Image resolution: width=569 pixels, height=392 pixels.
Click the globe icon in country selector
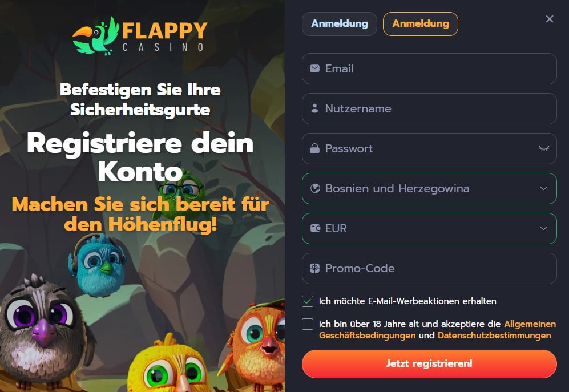(315, 188)
